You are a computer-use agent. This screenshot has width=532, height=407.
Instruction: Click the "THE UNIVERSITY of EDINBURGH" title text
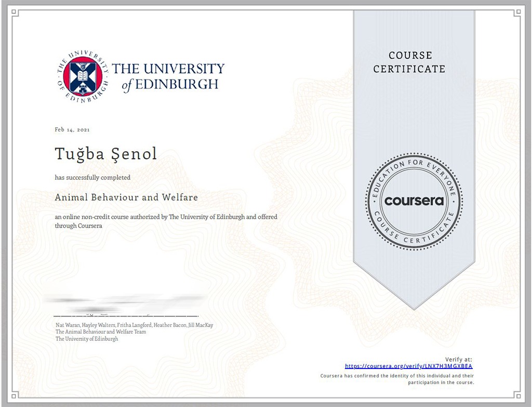pyautogui.click(x=168, y=76)
